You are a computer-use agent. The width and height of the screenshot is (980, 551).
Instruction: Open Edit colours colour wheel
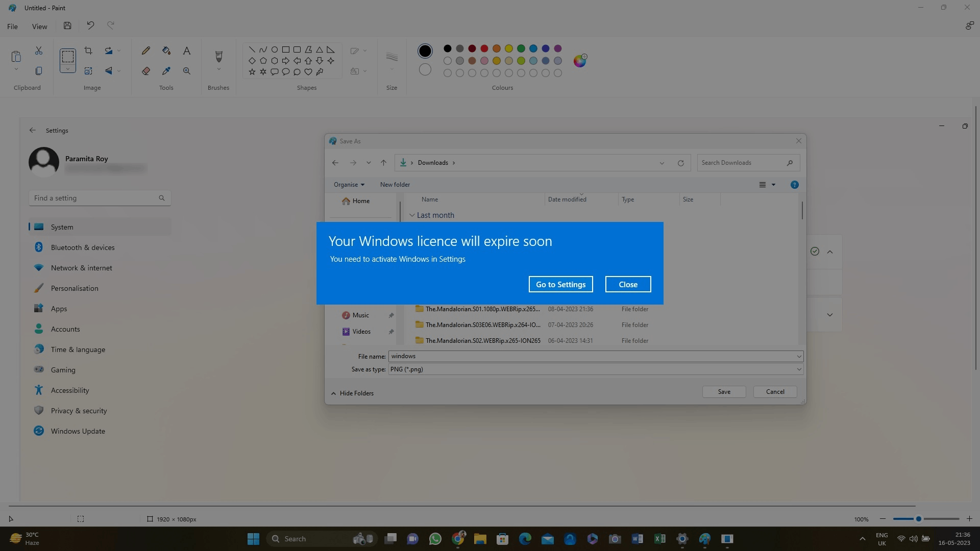[x=580, y=61]
